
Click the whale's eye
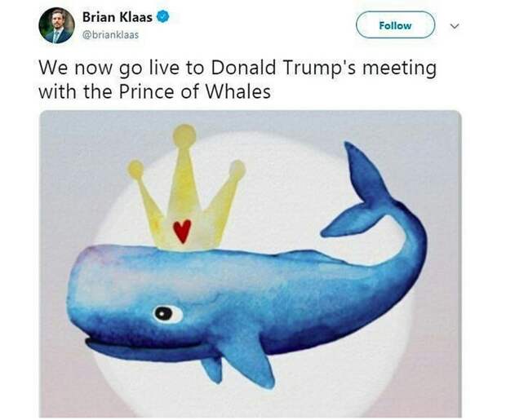[167, 313]
